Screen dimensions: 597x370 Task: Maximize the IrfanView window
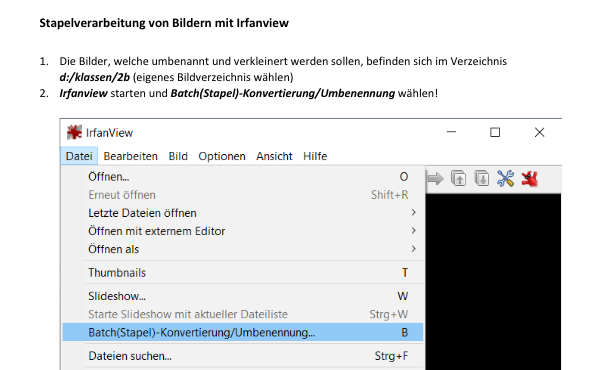pos(495,132)
